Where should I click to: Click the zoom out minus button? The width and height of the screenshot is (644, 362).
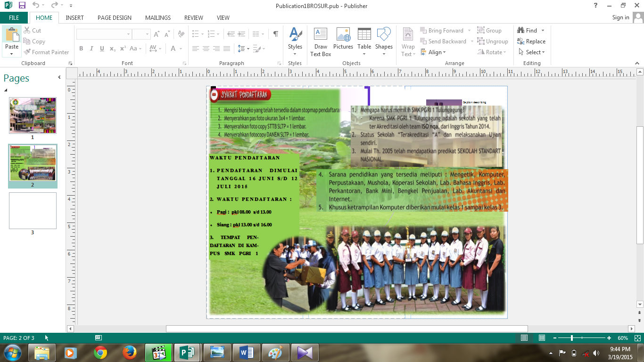pyautogui.click(x=554, y=338)
